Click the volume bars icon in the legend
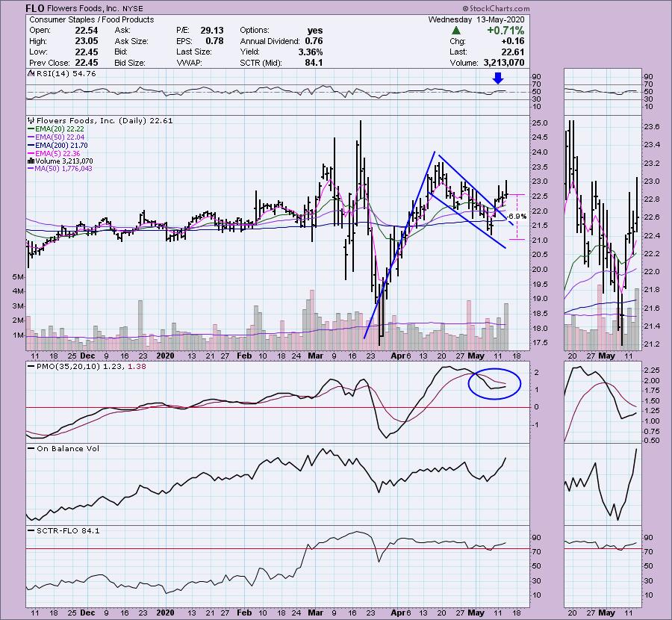 [x=31, y=161]
